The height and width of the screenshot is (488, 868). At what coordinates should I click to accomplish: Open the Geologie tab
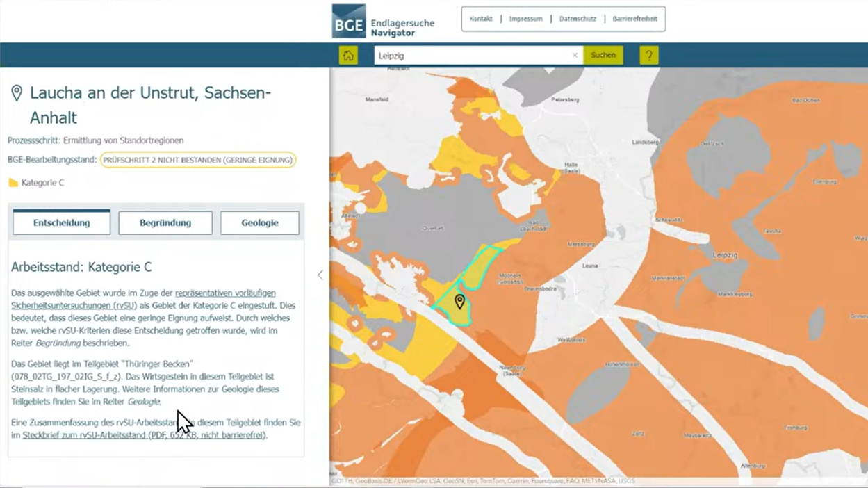tap(260, 222)
